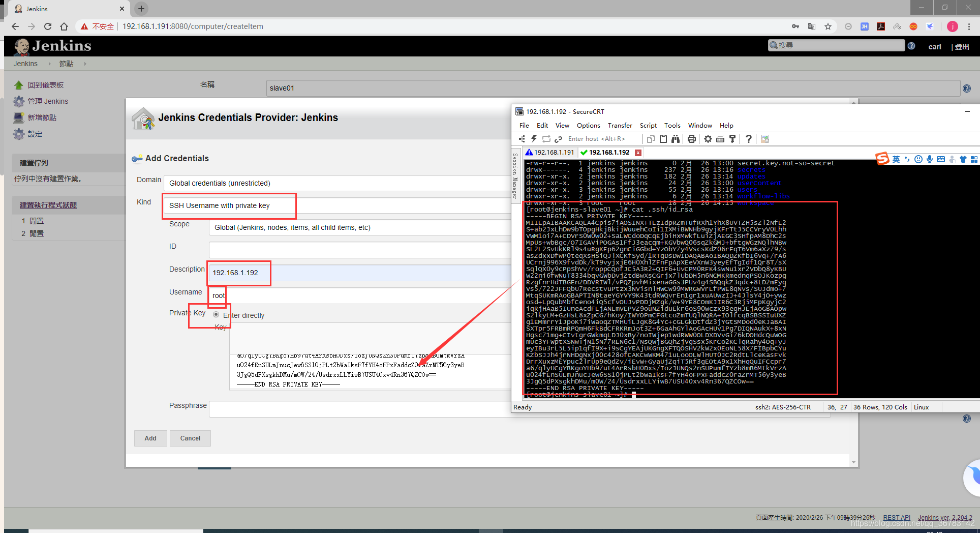Click the Jenkins 搜尋 search box
This screenshot has width=980, height=533.
836,45
